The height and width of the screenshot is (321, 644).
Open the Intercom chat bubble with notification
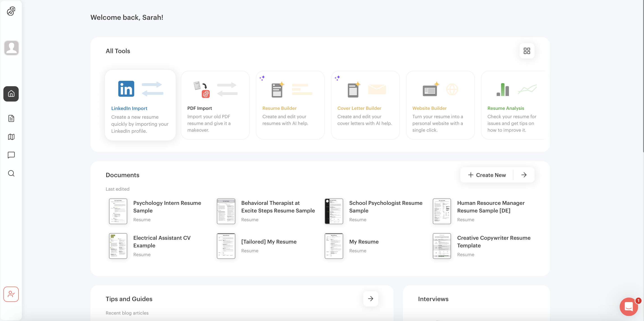tap(628, 307)
